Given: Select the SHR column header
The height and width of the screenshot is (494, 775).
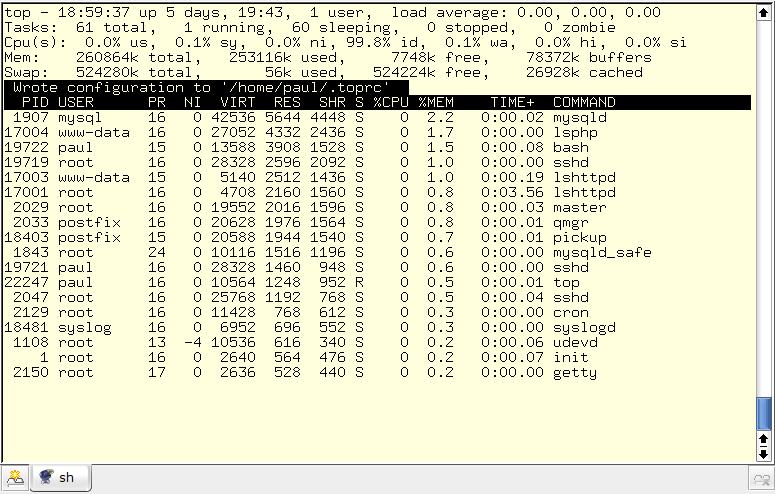Looking at the screenshot, I should (332, 102).
